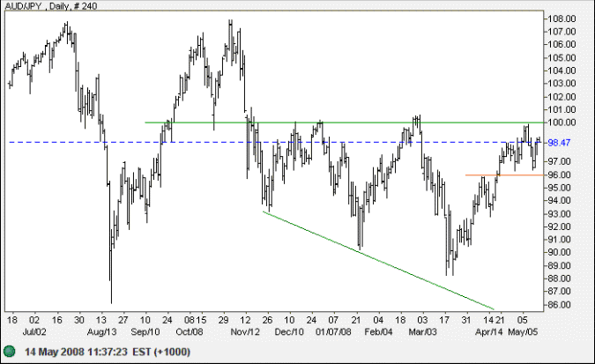This screenshot has width=595, height=364.
Task: Click the 108.00 price axis label
Action: click(562, 19)
